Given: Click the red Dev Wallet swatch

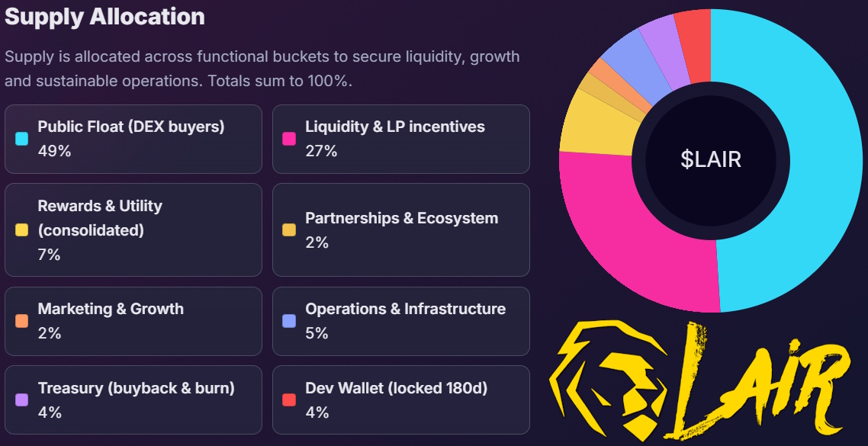Looking at the screenshot, I should [289, 399].
